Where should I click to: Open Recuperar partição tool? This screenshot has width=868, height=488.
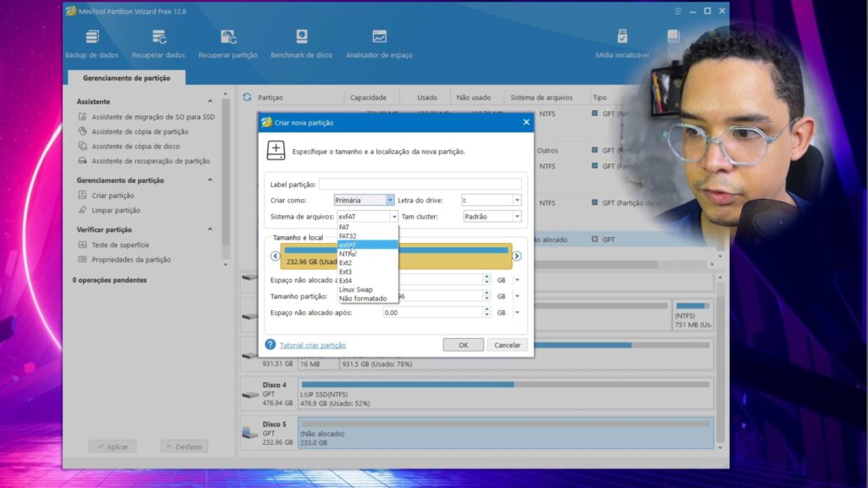click(227, 44)
